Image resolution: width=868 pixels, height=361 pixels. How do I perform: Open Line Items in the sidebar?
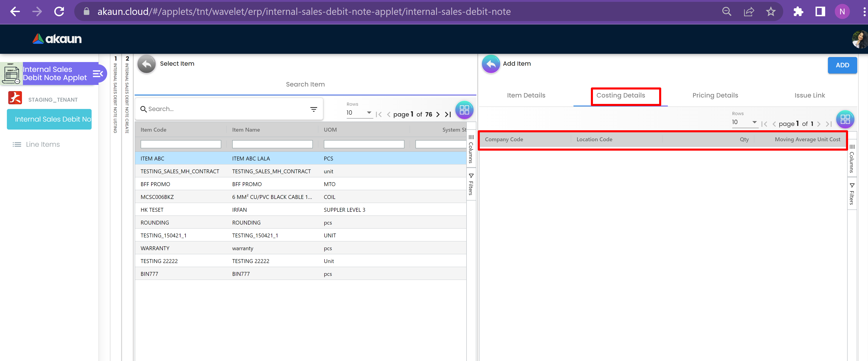point(42,144)
